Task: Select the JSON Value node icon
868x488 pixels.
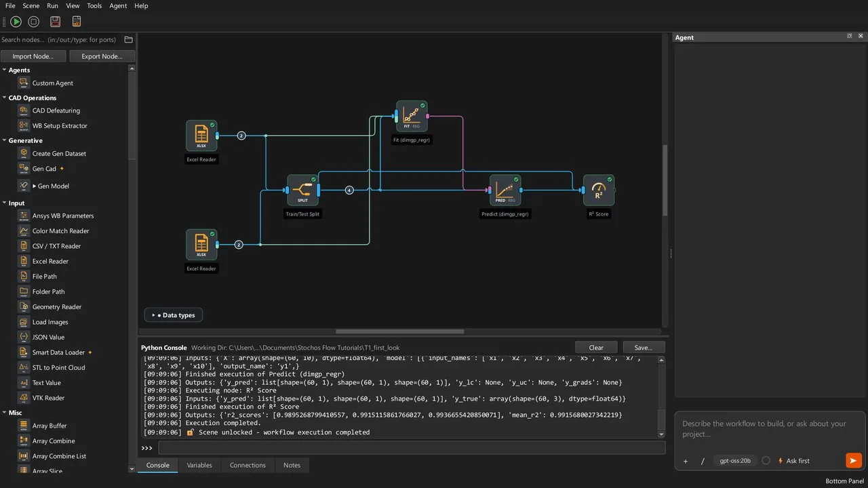Action: pyautogui.click(x=24, y=337)
